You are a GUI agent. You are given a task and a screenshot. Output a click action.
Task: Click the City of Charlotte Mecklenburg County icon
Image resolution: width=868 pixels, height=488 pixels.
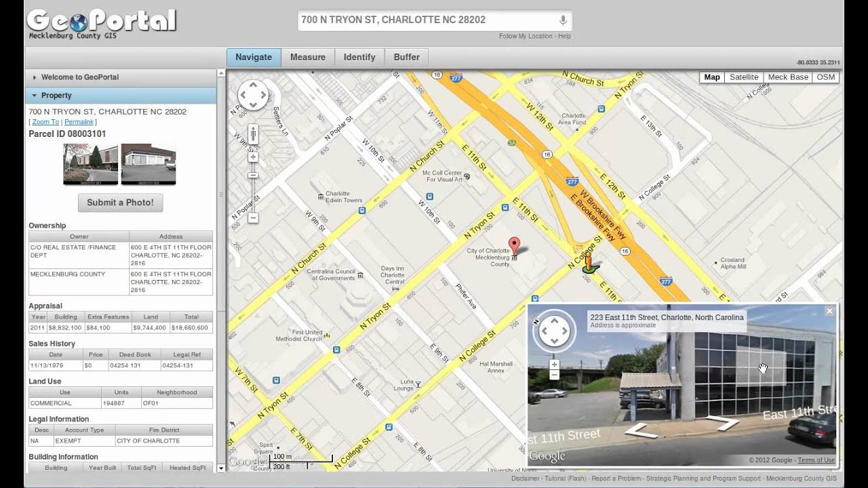[515, 258]
